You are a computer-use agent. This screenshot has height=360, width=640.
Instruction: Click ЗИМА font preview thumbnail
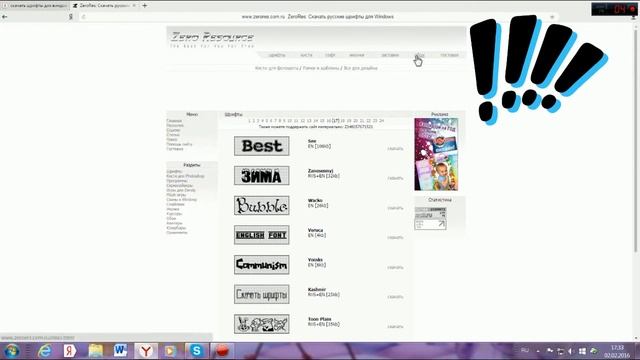click(262, 176)
